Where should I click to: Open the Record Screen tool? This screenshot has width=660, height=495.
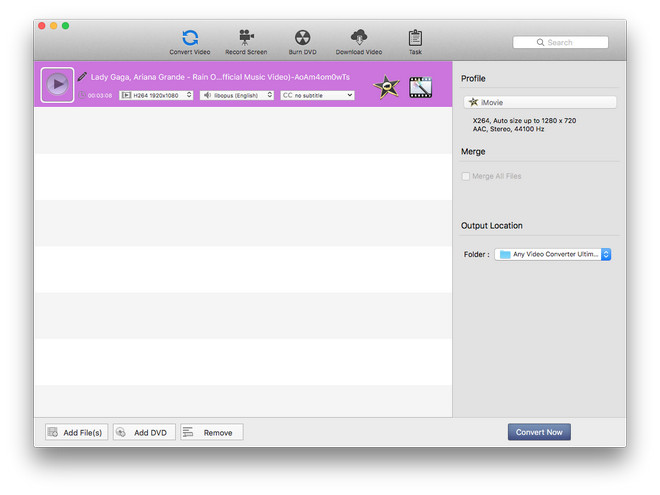246,42
